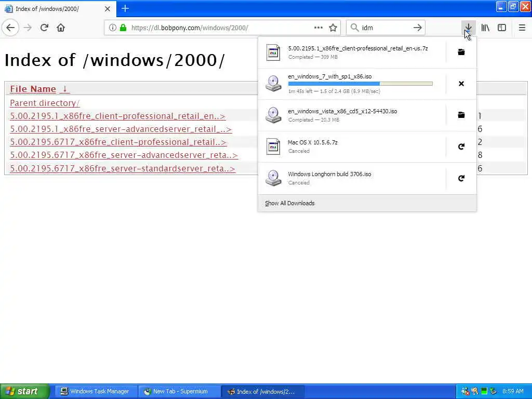This screenshot has width=532, height=399.
Task: Show site information via the info icon
Action: click(112, 28)
